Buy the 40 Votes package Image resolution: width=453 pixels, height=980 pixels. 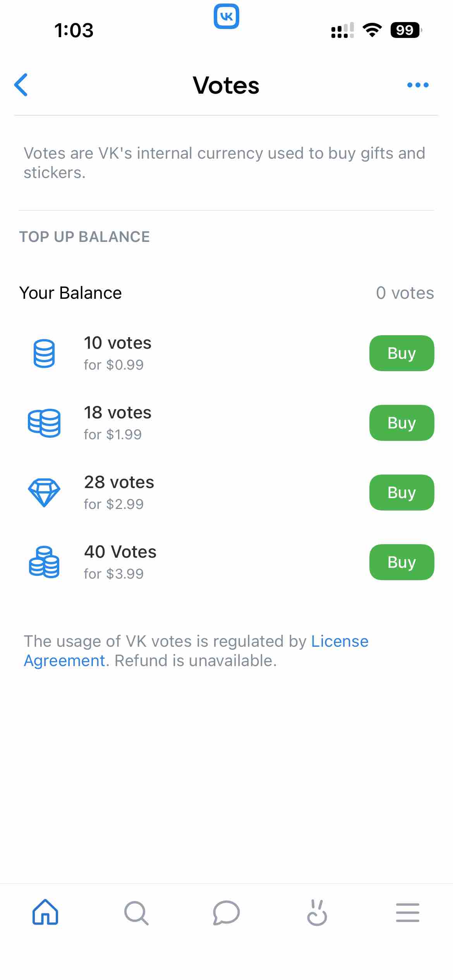pyautogui.click(x=401, y=562)
